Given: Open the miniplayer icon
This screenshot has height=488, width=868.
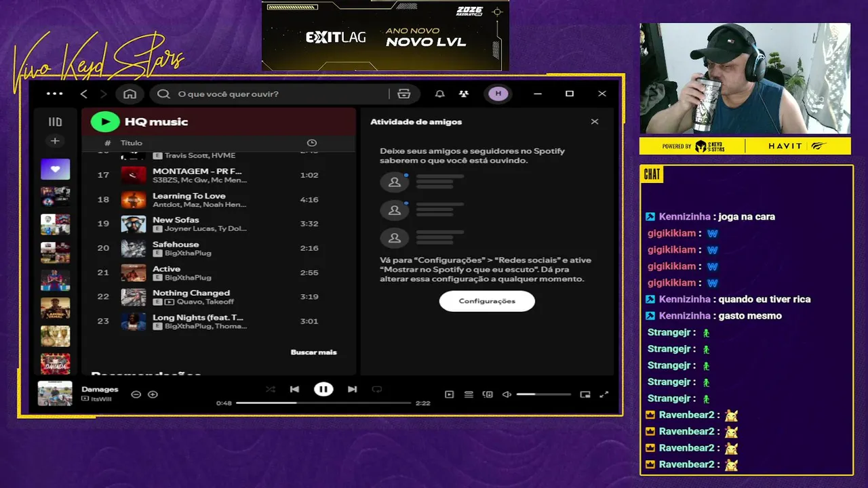Looking at the screenshot, I should [x=585, y=394].
